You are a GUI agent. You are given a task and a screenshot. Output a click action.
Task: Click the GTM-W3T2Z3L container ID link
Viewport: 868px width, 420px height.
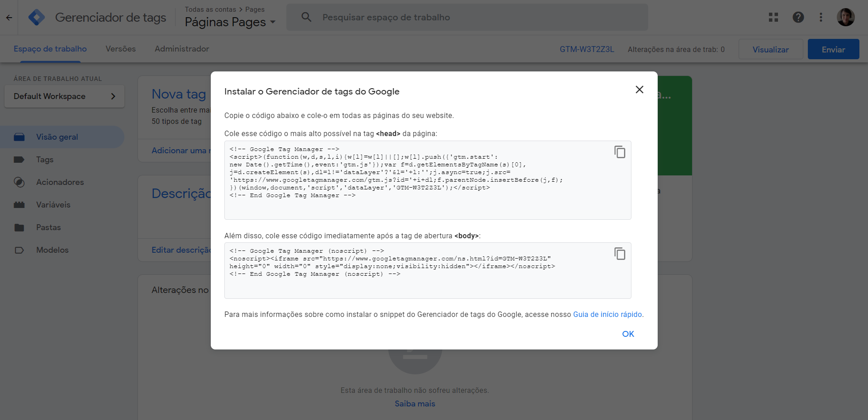[x=587, y=49]
